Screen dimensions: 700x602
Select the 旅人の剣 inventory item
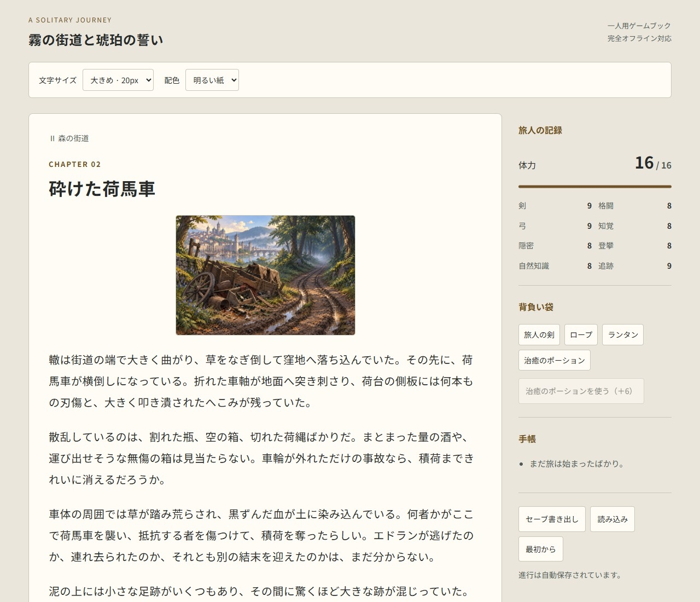tap(539, 334)
